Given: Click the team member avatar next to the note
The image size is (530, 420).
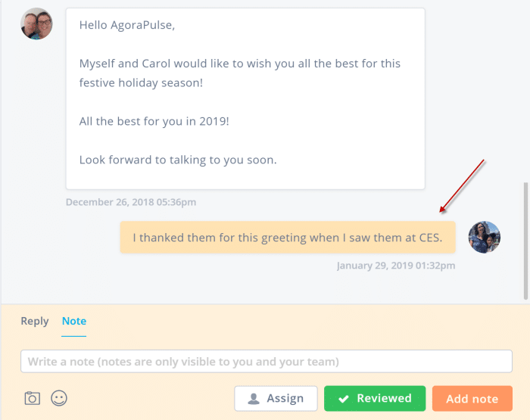Looking at the screenshot, I should coord(485,237).
